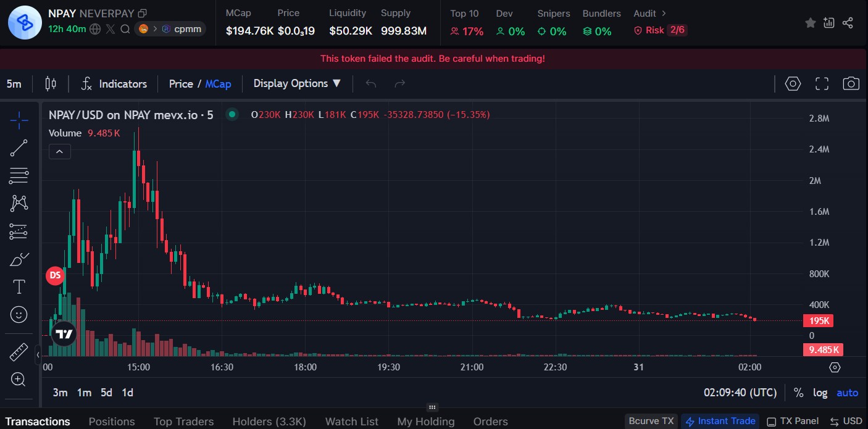Switch chart to Price mode
Screen dimensions: 868x429
181,84
